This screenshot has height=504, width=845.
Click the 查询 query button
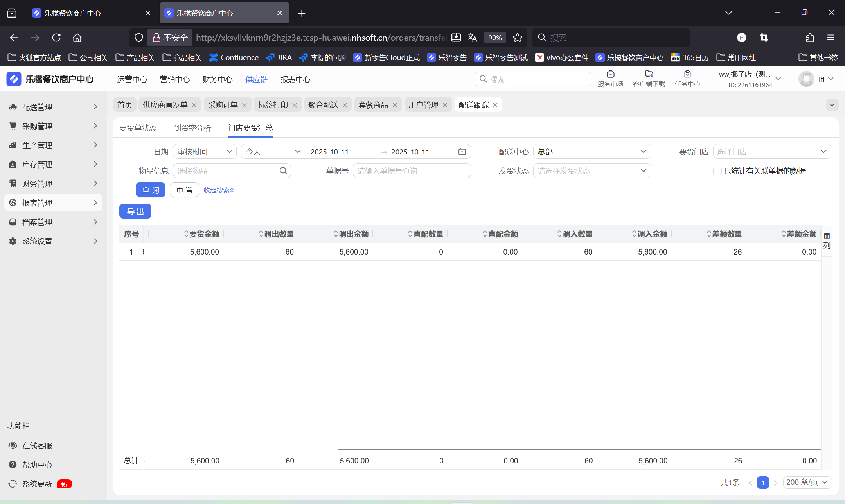[x=151, y=190]
